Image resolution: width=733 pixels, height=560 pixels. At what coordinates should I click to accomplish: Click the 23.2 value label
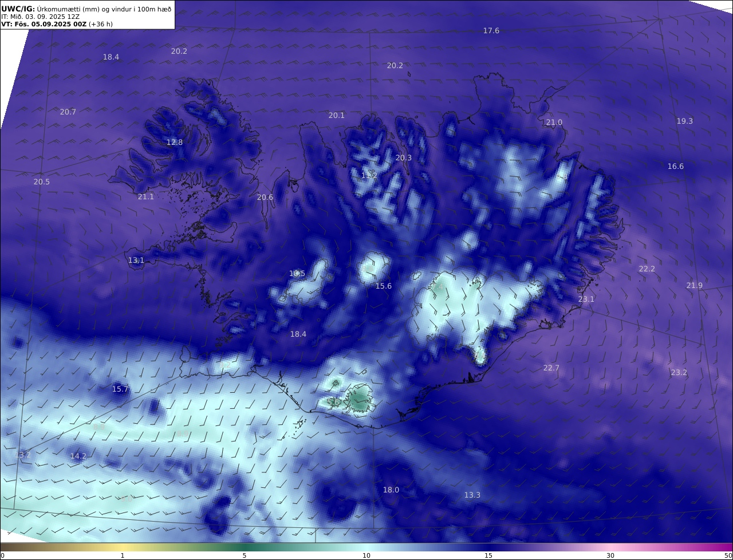coord(679,373)
